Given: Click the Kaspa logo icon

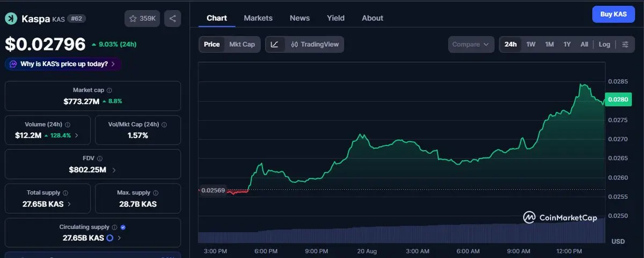Looking at the screenshot, I should (11, 19).
